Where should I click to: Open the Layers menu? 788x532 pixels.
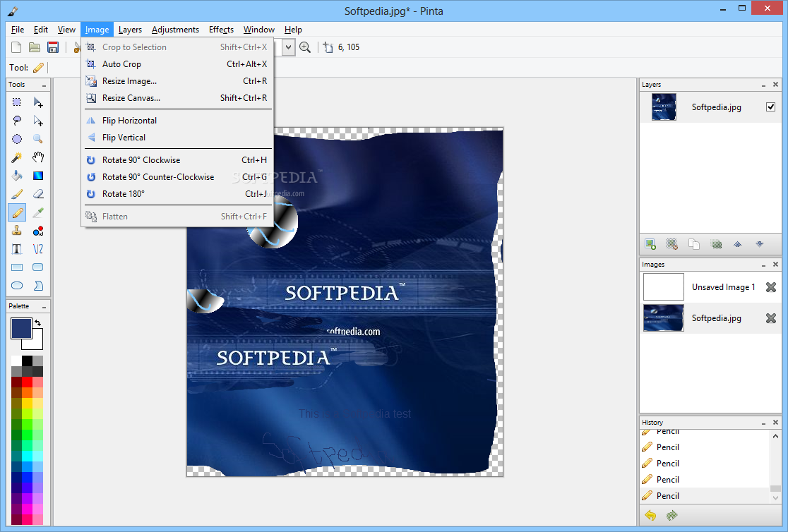click(x=130, y=30)
